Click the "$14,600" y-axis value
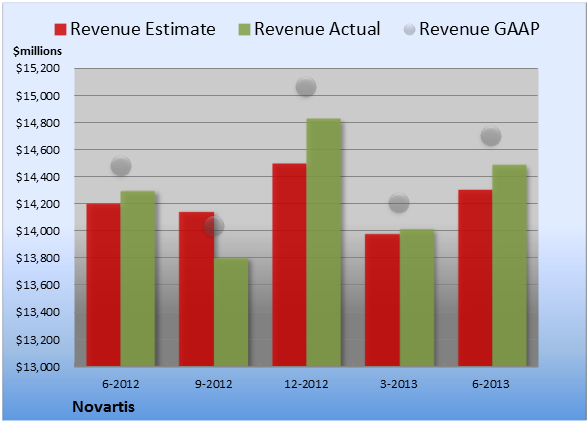This screenshot has height=422, width=588. (38, 150)
